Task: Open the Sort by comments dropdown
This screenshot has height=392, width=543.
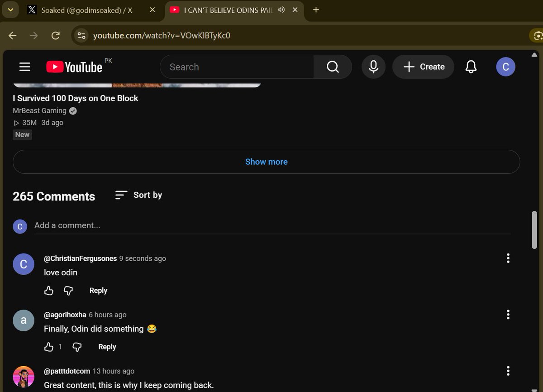Action: click(138, 195)
